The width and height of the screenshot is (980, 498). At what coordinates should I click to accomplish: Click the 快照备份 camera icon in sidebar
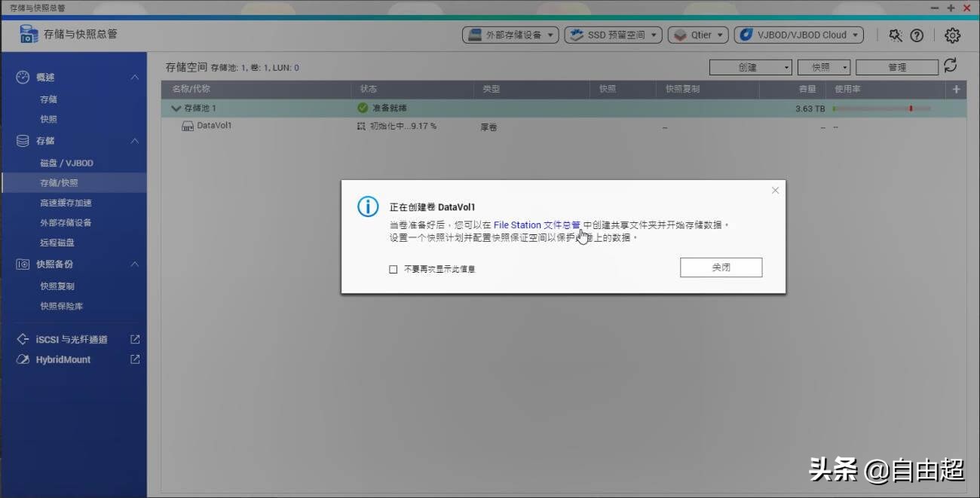point(23,264)
